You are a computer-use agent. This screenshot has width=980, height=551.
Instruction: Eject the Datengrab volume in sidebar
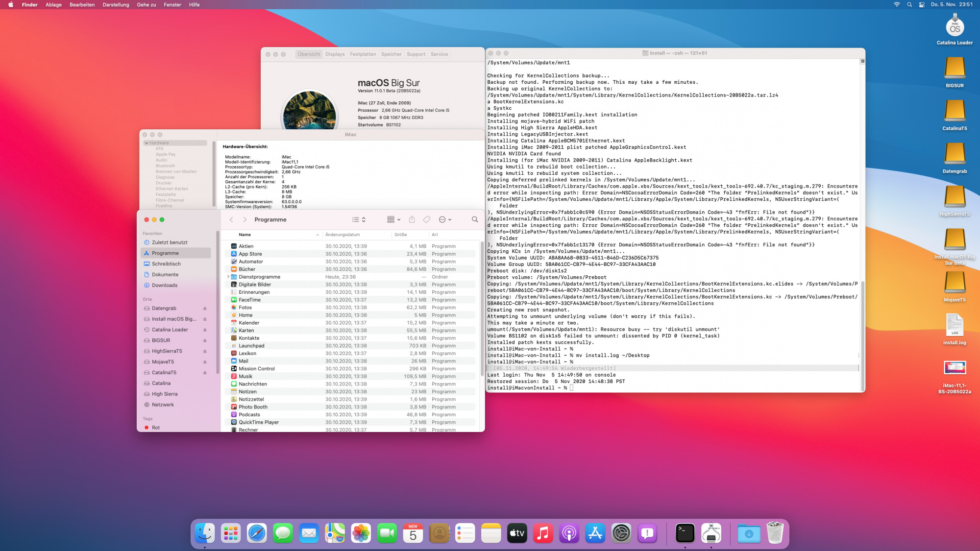click(x=205, y=309)
